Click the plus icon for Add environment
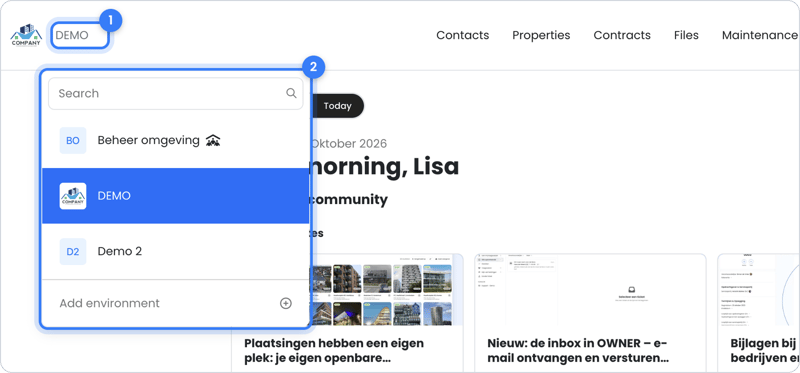800x373 pixels. tap(286, 303)
